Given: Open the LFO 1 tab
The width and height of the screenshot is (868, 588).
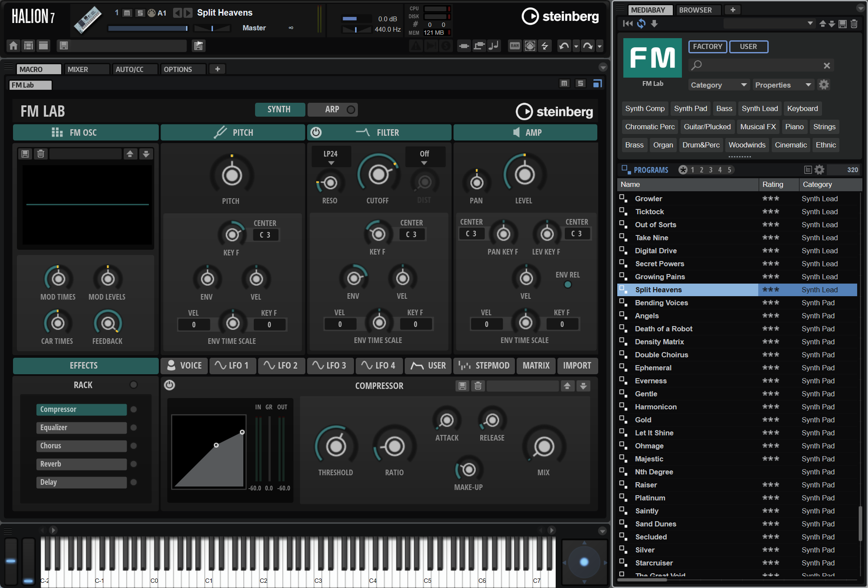Looking at the screenshot, I should (x=232, y=366).
